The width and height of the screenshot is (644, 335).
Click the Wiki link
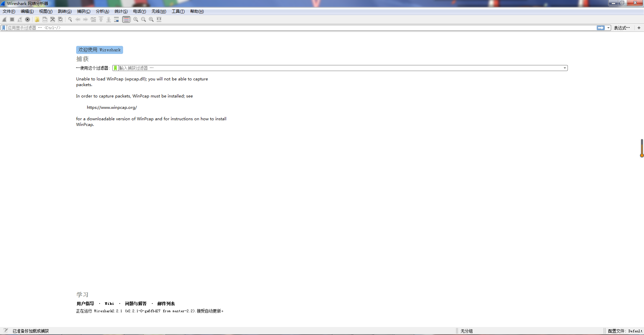pyautogui.click(x=109, y=304)
